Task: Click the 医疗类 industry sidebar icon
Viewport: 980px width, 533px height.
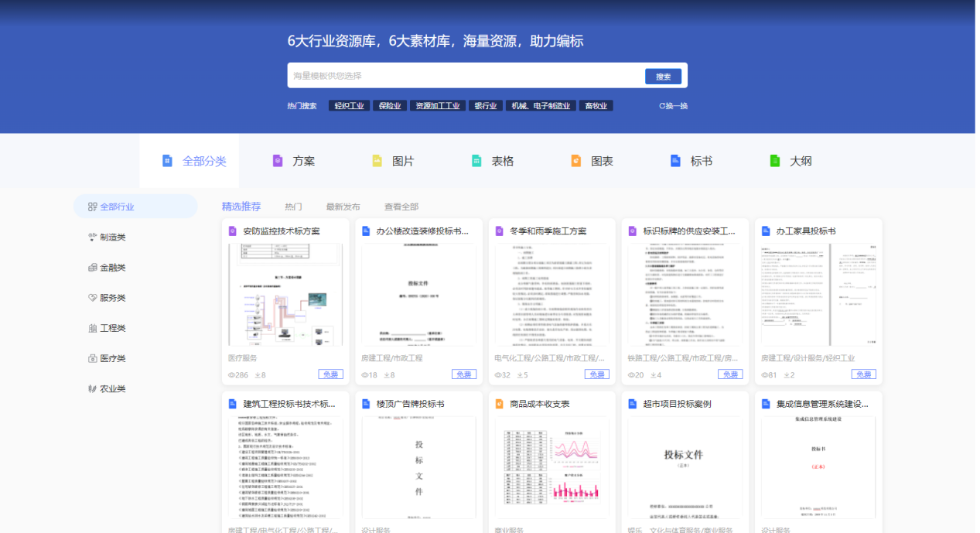Action: point(93,358)
